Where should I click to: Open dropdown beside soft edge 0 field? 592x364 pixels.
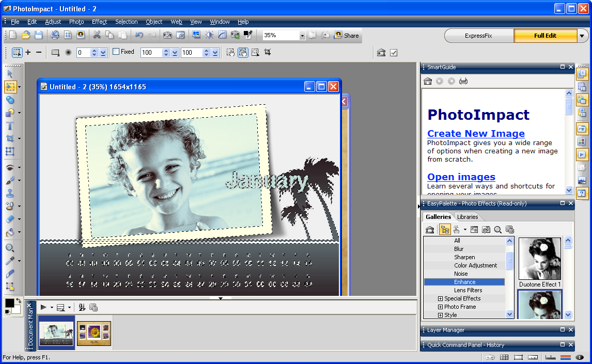[x=103, y=53]
